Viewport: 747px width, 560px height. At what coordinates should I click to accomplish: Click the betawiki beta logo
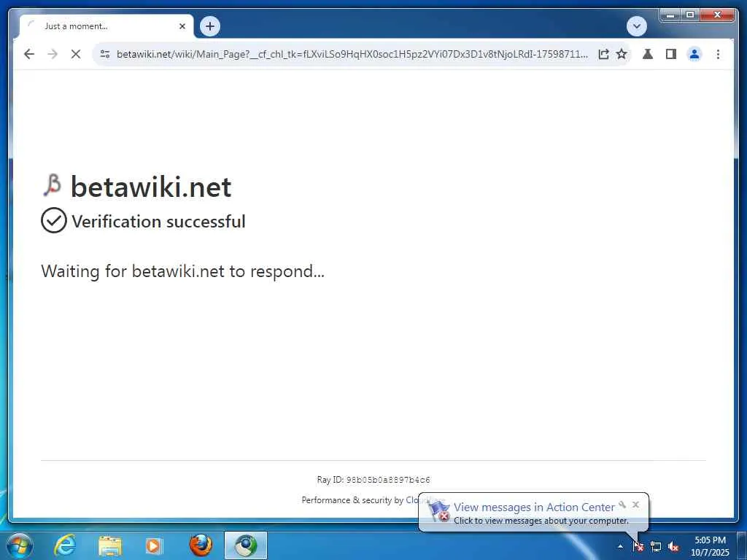(53, 185)
